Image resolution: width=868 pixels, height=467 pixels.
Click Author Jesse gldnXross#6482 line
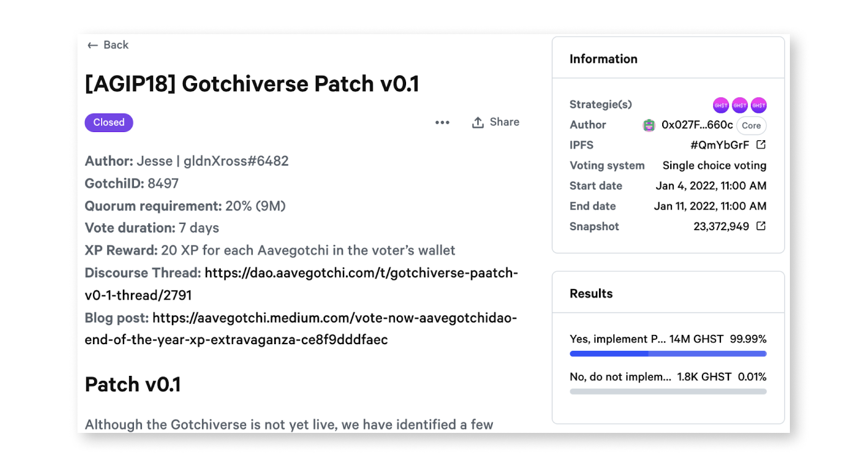(187, 161)
